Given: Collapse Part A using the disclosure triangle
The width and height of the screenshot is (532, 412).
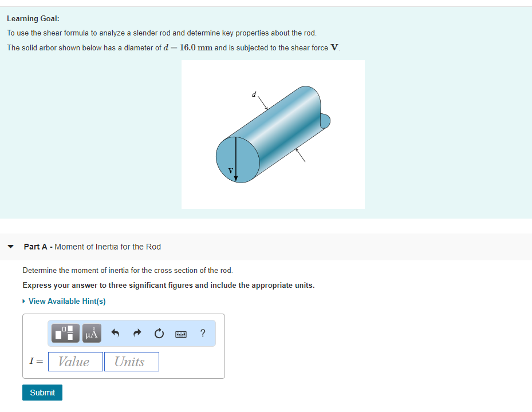Looking at the screenshot, I should 11,247.
